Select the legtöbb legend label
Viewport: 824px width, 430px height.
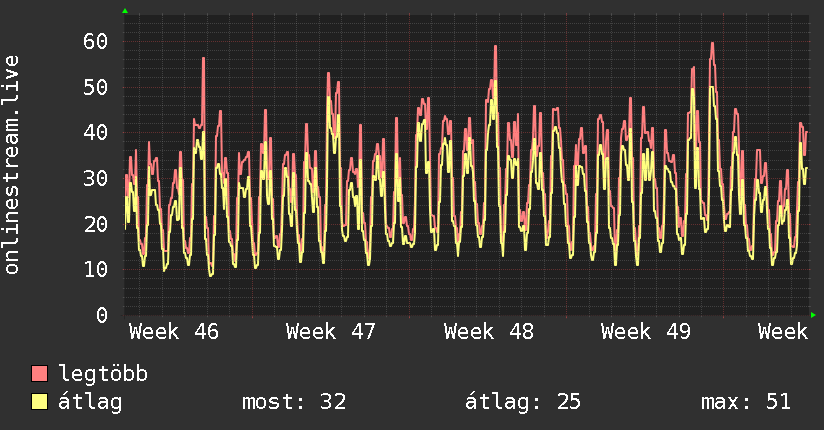103,374
